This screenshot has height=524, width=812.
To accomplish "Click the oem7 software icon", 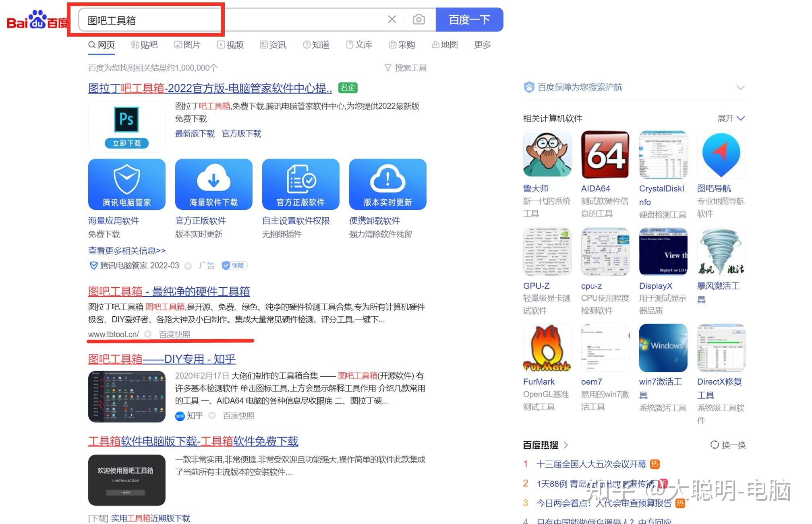I will [x=605, y=348].
